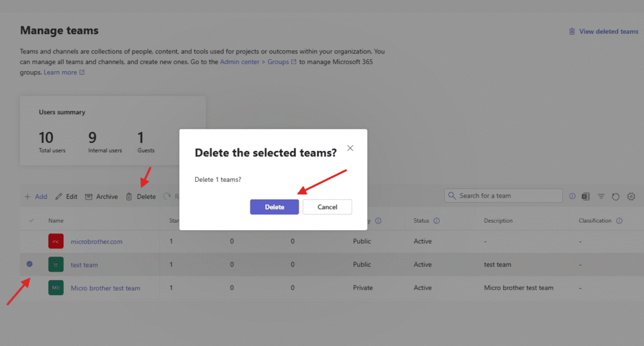Add a new team with plus icon
This screenshot has width=644, height=346.
(28, 196)
